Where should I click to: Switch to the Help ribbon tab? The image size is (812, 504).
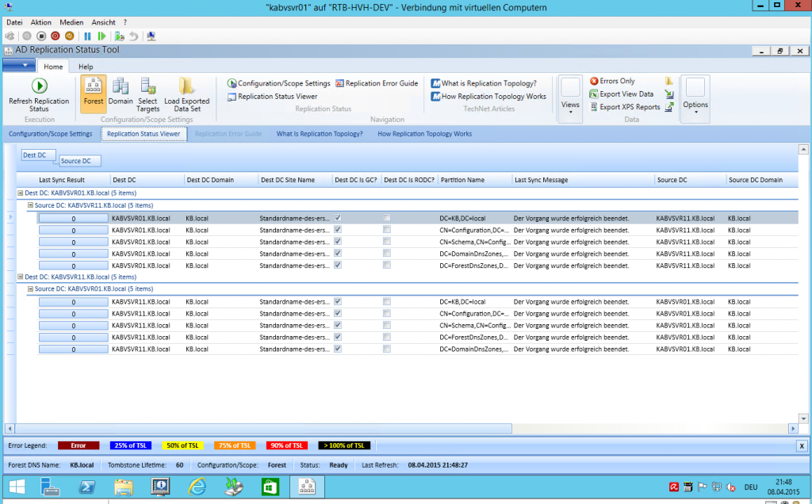coord(86,67)
